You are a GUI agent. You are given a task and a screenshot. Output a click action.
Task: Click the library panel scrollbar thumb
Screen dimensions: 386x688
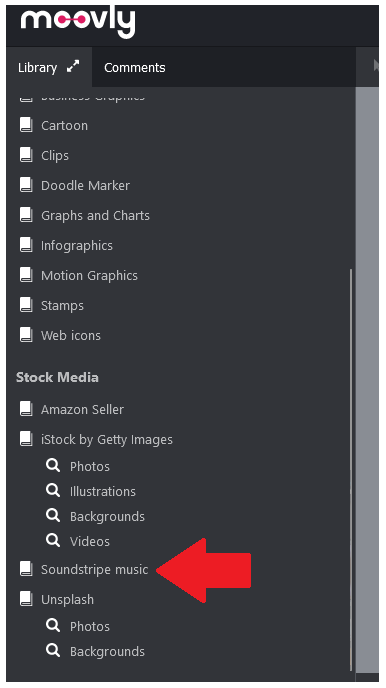coord(351,469)
